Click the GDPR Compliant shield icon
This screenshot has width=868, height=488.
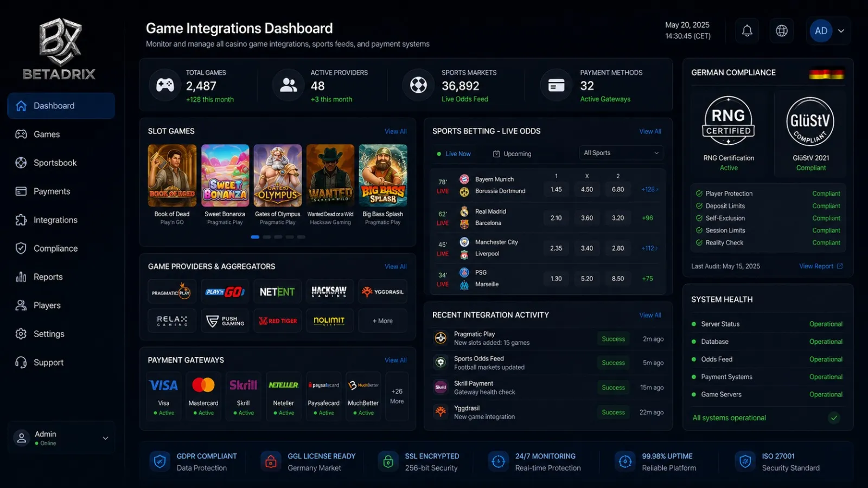point(159,461)
